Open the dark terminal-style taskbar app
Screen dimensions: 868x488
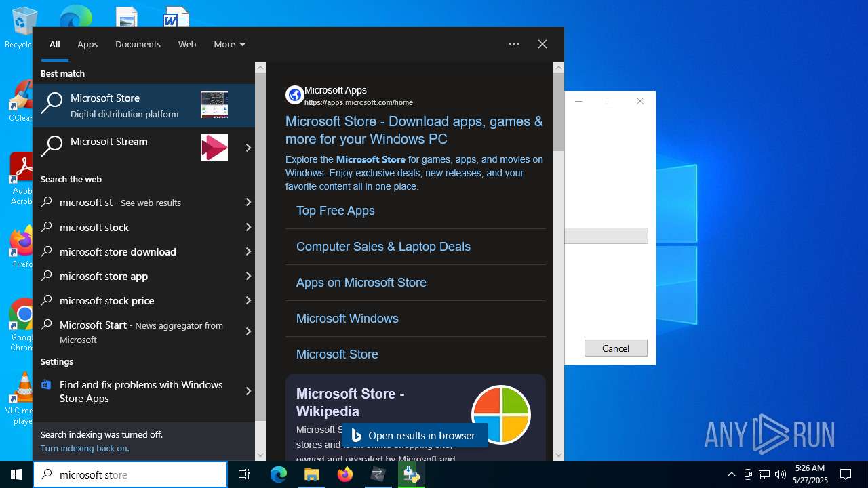pos(378,474)
